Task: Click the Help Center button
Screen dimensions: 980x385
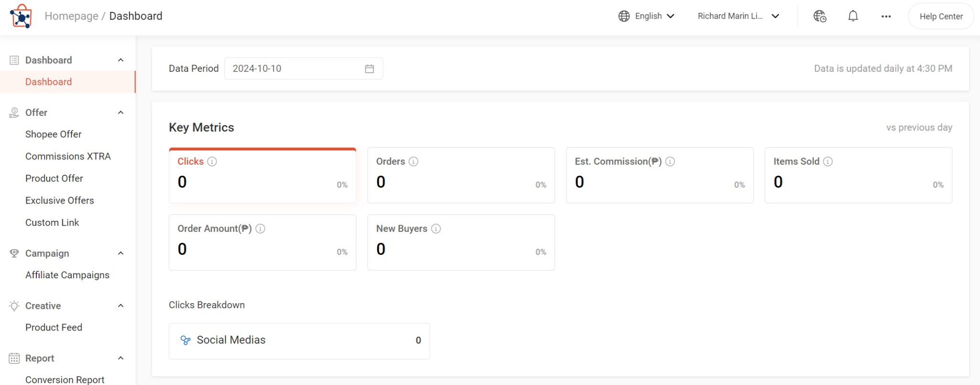Action: [x=941, y=16]
